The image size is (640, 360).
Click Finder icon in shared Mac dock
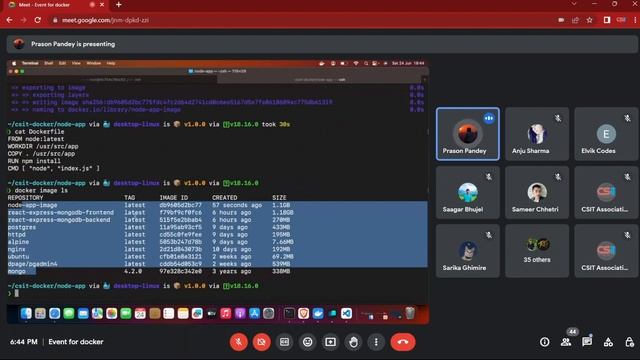26,313
